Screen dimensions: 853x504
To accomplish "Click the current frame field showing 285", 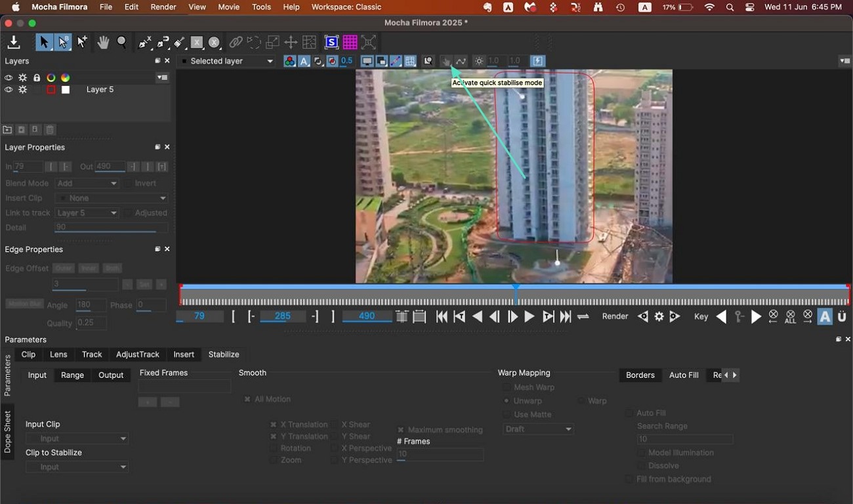I will coord(283,316).
